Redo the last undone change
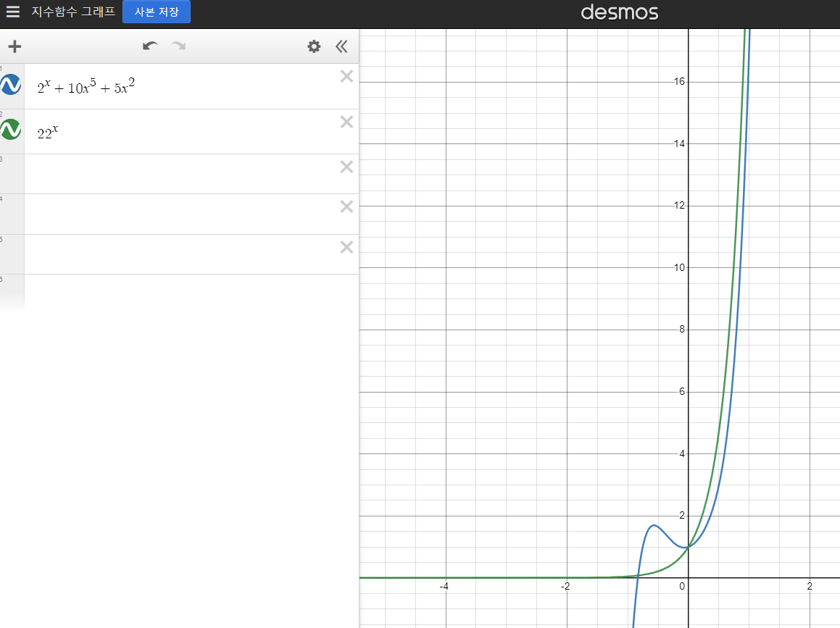 click(x=178, y=46)
